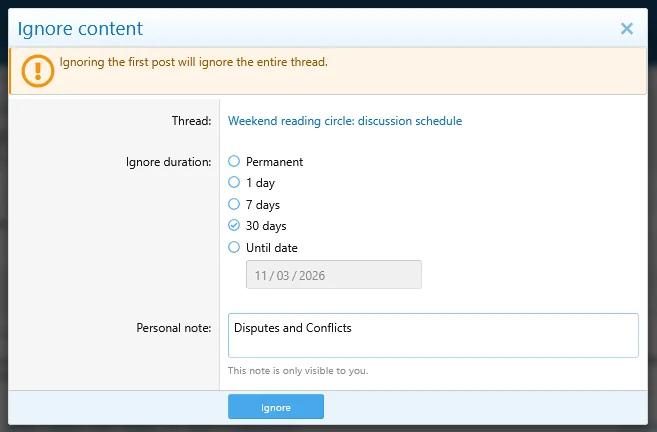This screenshot has height=432, width=657.
Task: Click the orange warning exclamation icon
Action: [38, 71]
